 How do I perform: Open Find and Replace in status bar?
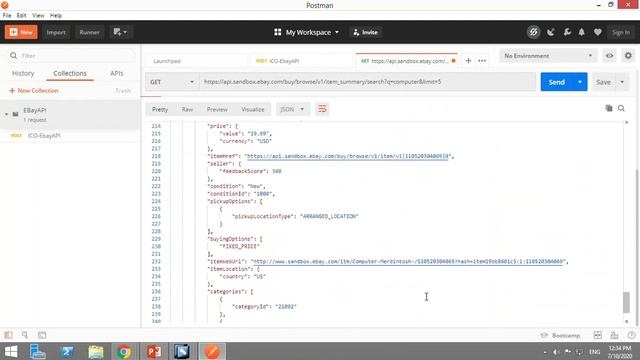pos(25,335)
